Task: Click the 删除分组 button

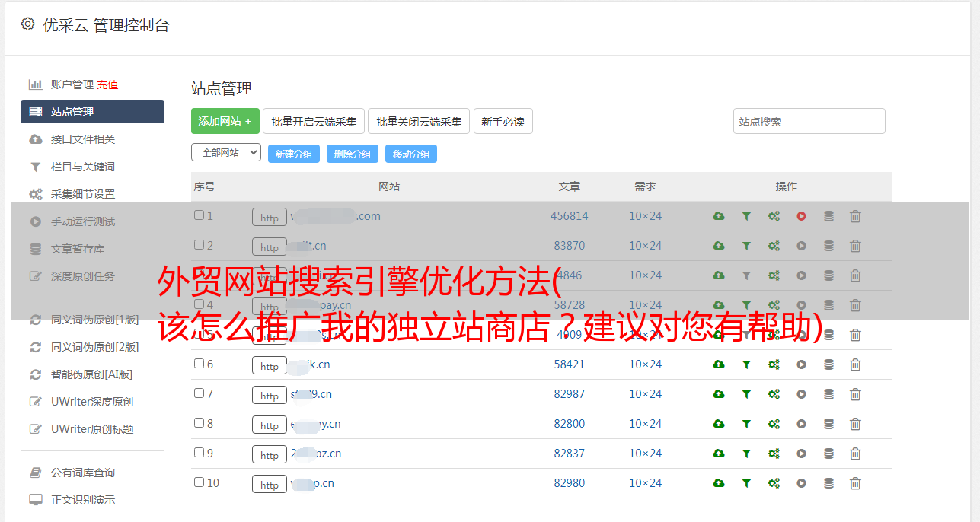Action: pyautogui.click(x=353, y=154)
